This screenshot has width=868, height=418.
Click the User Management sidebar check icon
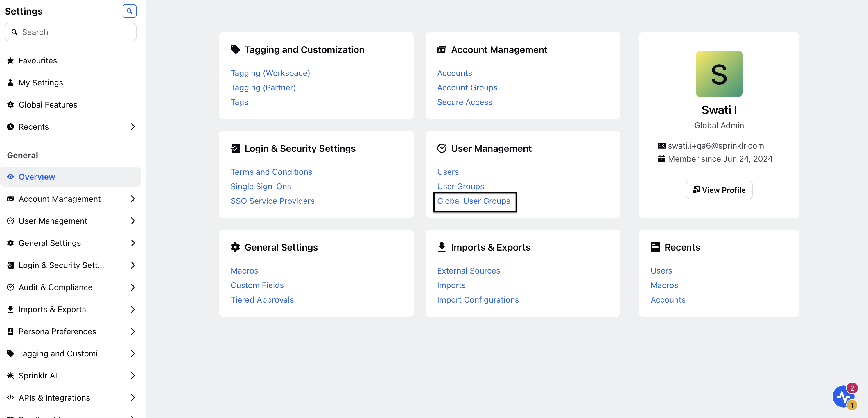[x=10, y=221]
